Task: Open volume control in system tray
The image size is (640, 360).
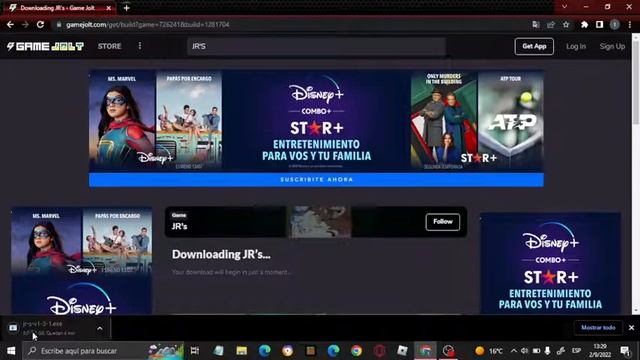Action: coord(524,351)
